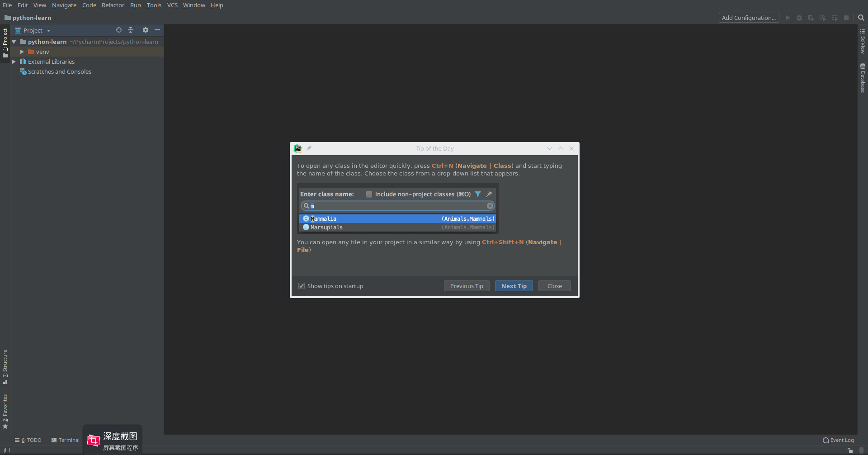
Task: Click the lock icon in the status bar
Action: pos(850,450)
